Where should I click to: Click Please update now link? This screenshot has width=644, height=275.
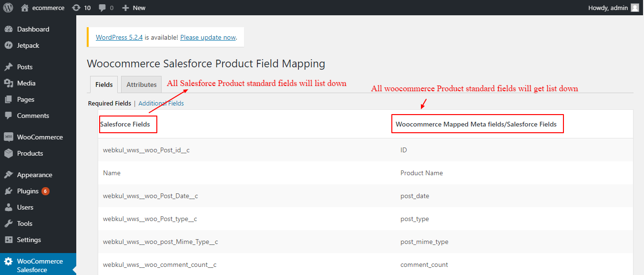pos(208,37)
